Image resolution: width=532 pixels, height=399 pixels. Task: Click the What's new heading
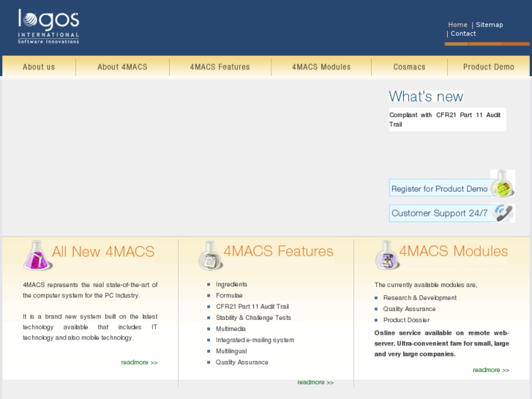[x=426, y=97]
